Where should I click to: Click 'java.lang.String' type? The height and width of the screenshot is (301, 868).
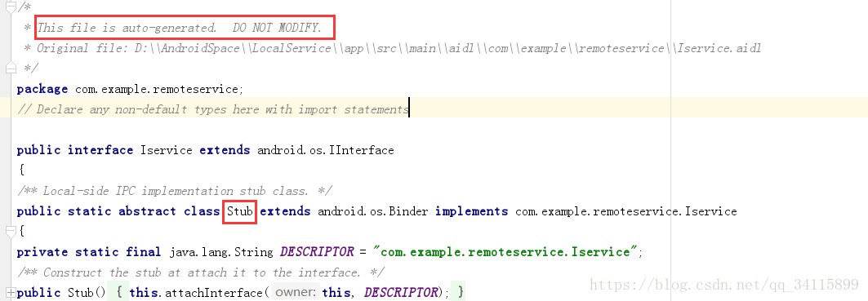(221, 252)
